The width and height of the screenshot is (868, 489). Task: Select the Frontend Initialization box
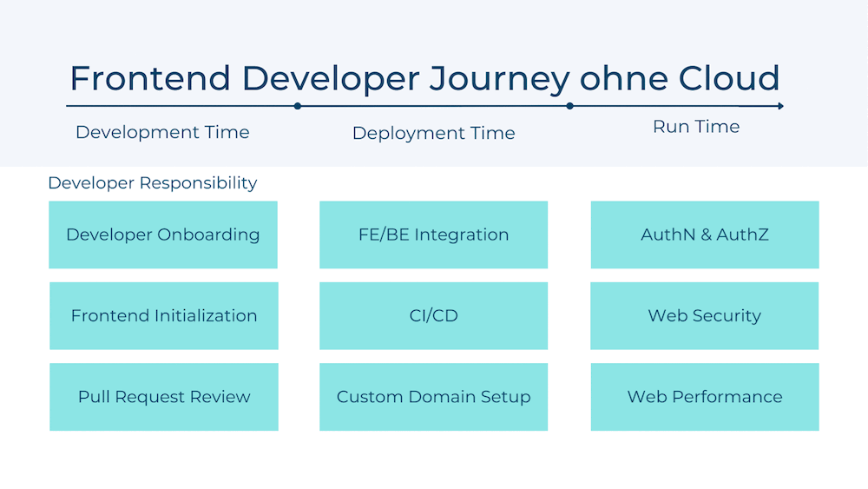click(164, 315)
